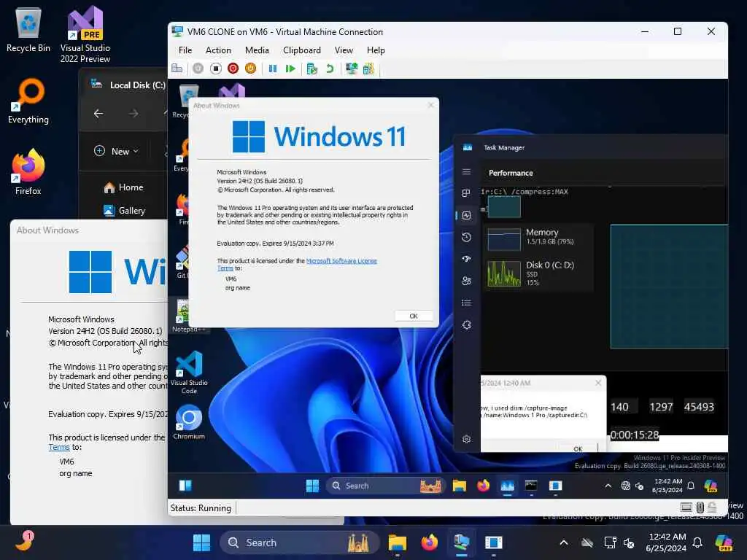This screenshot has width=747, height=560.
Task: Turn off the VM with the stop icon
Action: [215, 69]
